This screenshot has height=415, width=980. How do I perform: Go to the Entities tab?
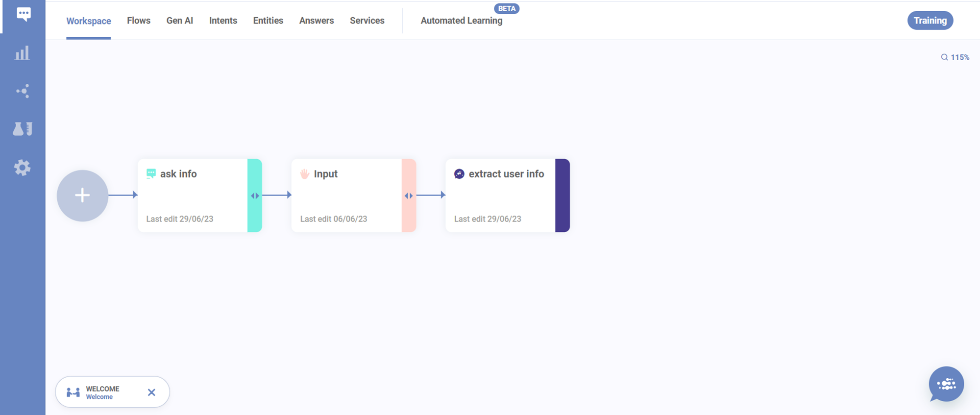point(268,21)
